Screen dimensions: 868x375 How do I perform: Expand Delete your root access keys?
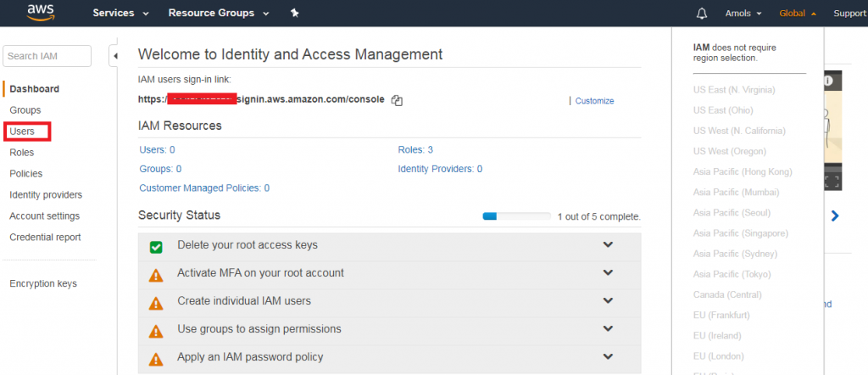608,244
